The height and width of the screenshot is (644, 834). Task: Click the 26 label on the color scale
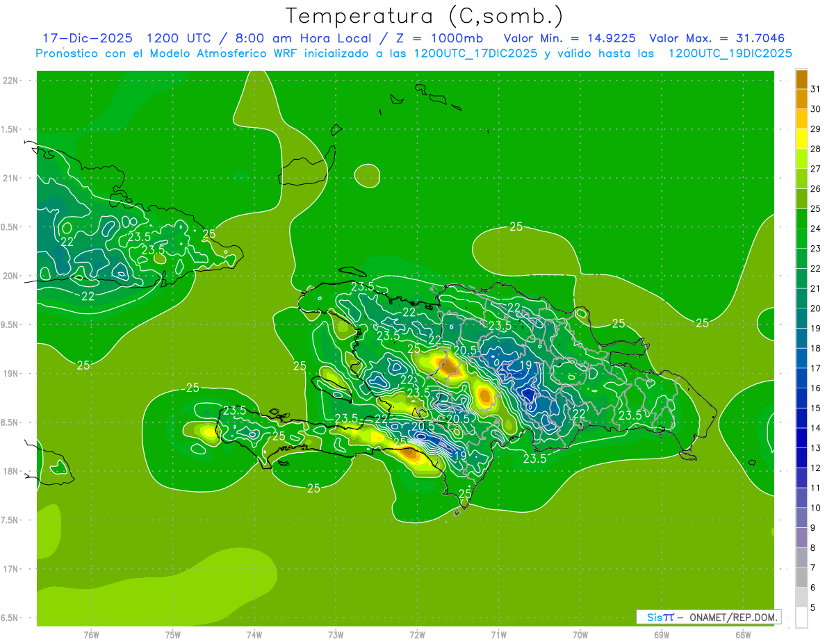coord(815,189)
